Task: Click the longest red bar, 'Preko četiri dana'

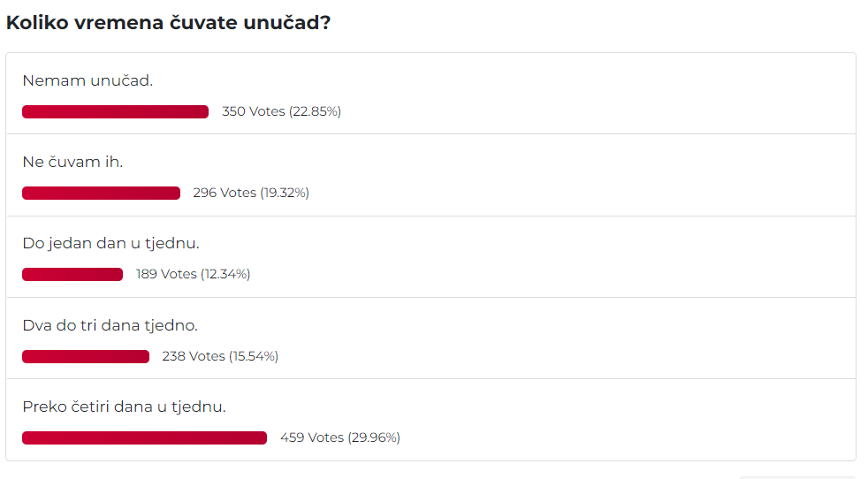Action: click(x=144, y=438)
